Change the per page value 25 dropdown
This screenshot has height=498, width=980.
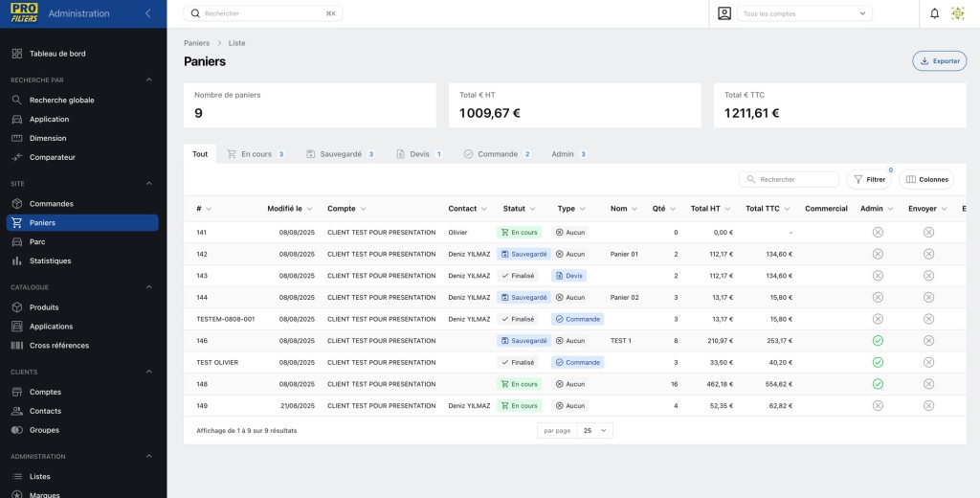click(594, 430)
